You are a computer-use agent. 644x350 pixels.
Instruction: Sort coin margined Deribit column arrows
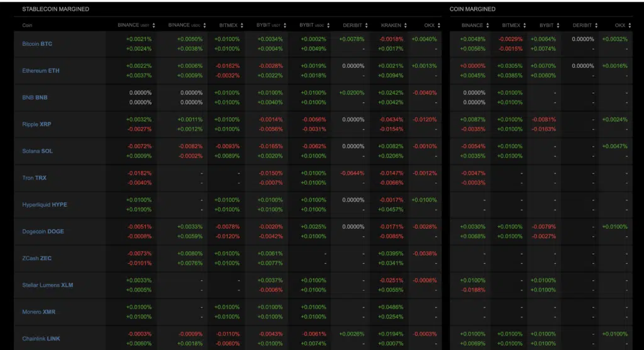click(x=596, y=25)
